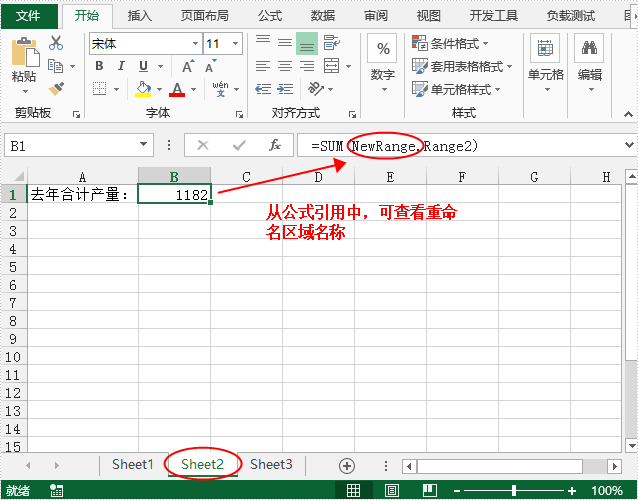This screenshot has width=638, height=500.
Task: Click the text Orientation icon
Action: pyautogui.click(x=316, y=88)
